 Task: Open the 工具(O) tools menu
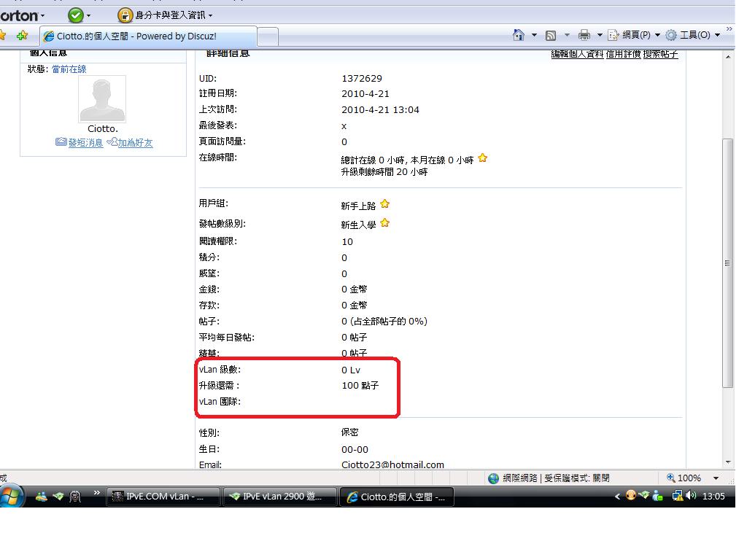693,35
